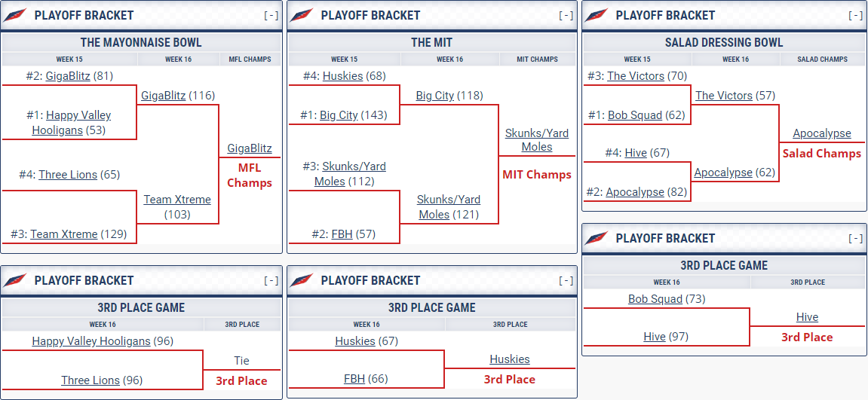The height and width of the screenshot is (400, 868).
Task: Open the #3 Team Xtreme link in Week 15
Action: [x=64, y=234]
